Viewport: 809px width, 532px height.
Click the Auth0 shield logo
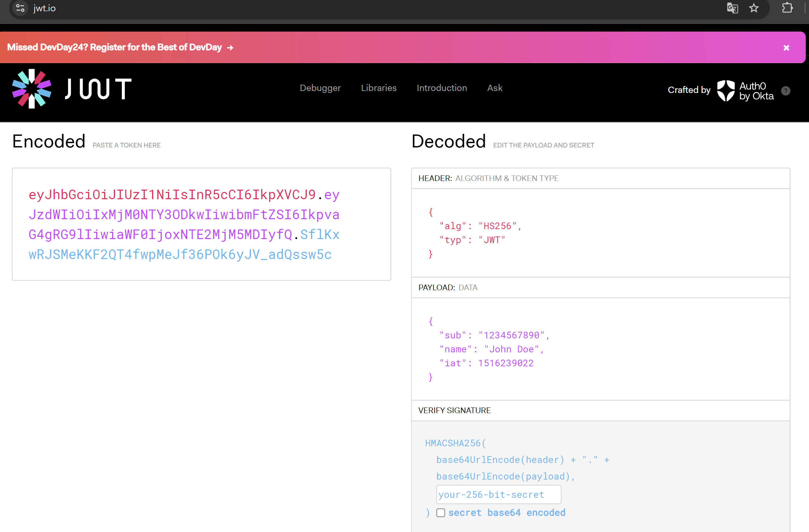coord(726,90)
